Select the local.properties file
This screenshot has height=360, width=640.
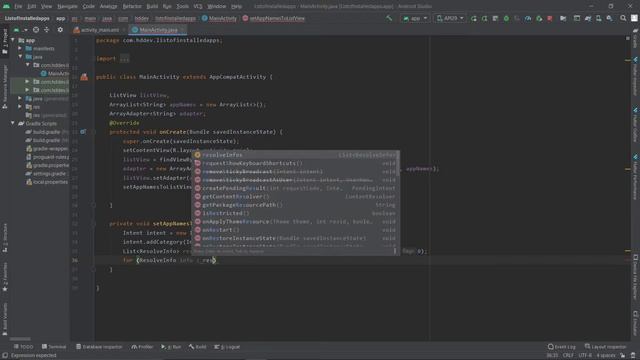click(47, 182)
